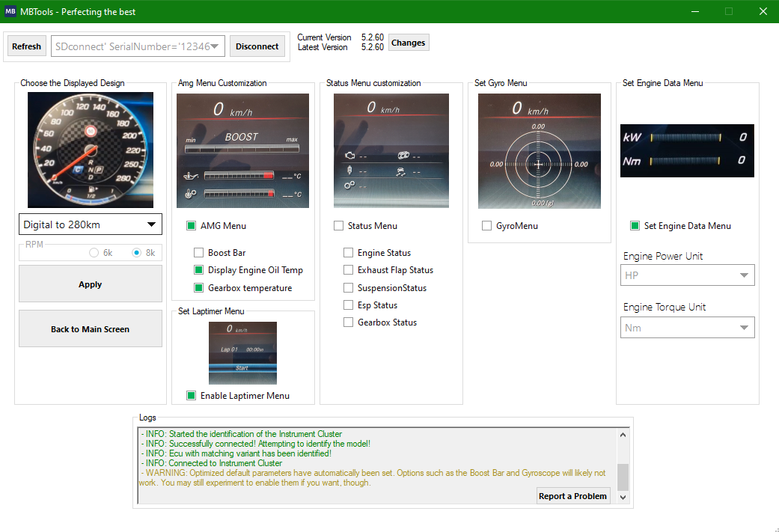The image size is (779, 532).
Task: Click the logs scrollbar up arrow
Action: tap(623, 435)
